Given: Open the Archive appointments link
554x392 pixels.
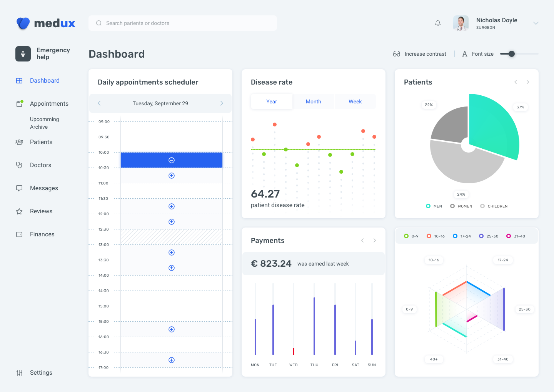Looking at the screenshot, I should pos(39,127).
